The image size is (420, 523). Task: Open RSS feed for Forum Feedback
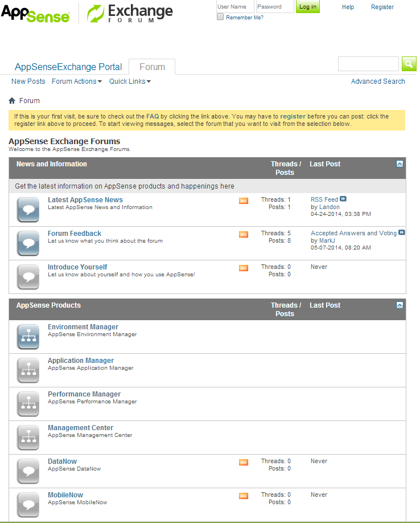tap(244, 235)
